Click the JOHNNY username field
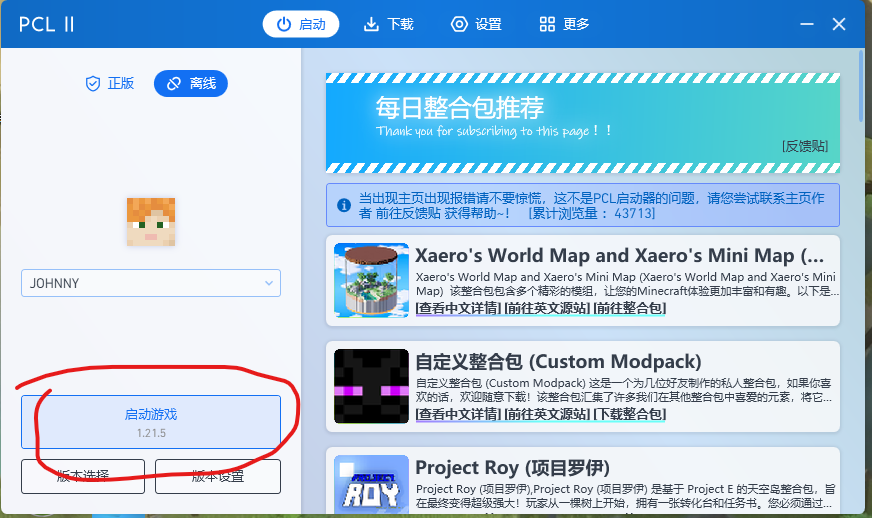 [151, 283]
